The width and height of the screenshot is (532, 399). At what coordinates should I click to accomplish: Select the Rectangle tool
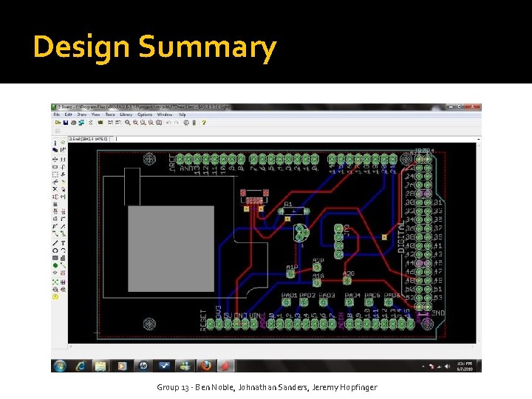pyautogui.click(x=55, y=258)
